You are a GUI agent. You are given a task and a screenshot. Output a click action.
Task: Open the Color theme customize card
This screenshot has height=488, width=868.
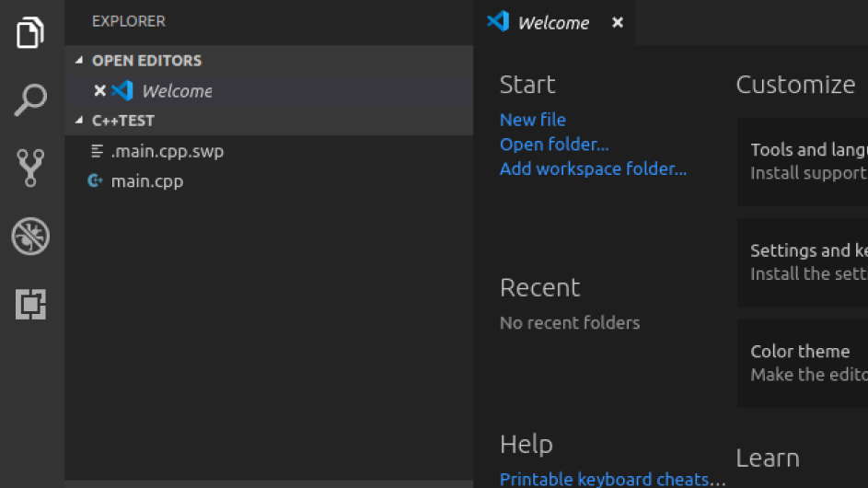803,363
